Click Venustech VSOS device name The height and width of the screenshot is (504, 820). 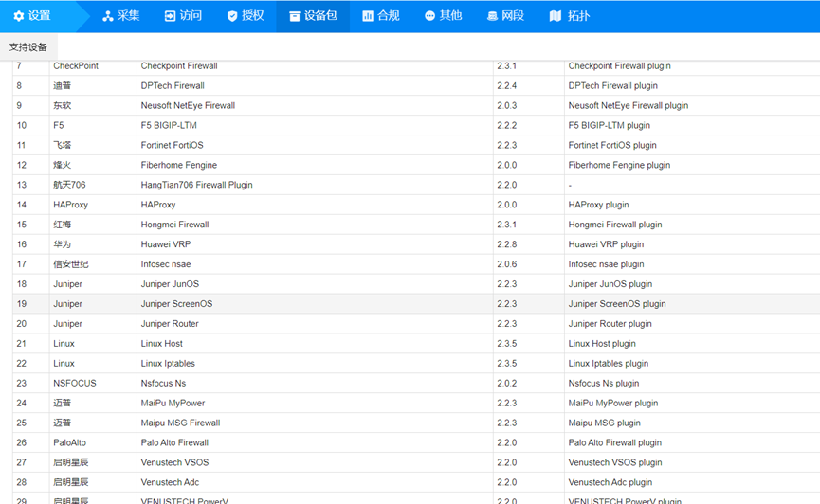(x=174, y=463)
